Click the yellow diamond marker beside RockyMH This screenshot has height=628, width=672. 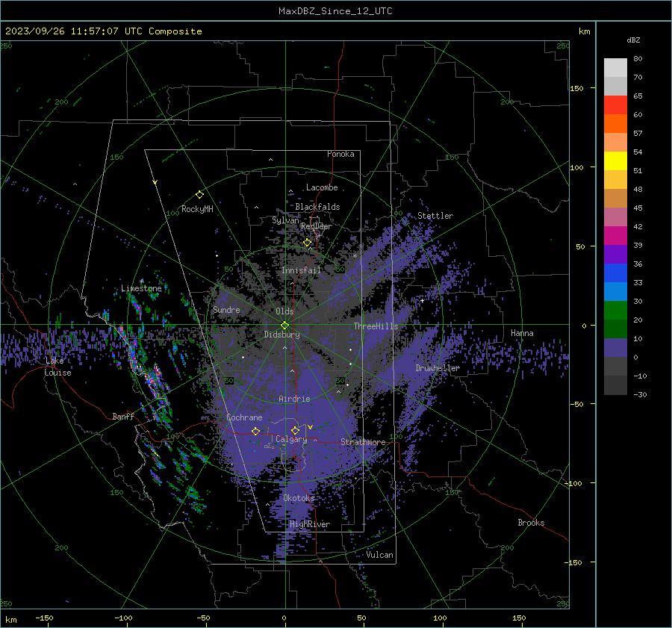pos(199,195)
